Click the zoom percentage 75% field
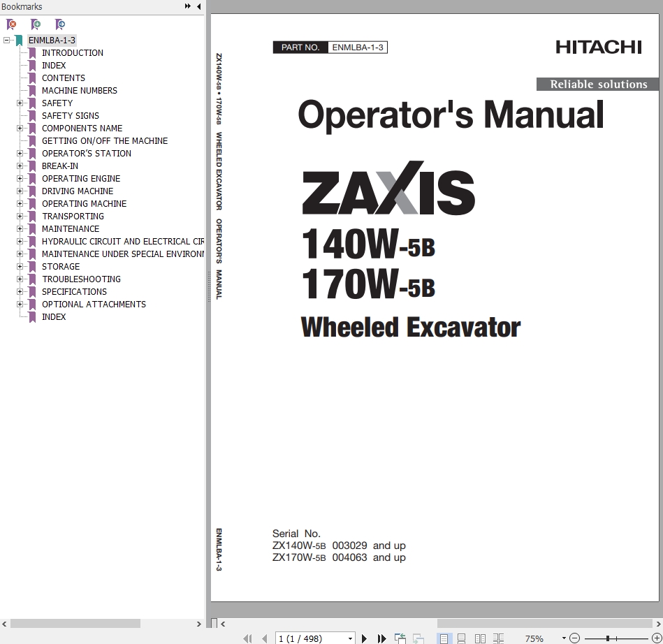 click(x=534, y=638)
